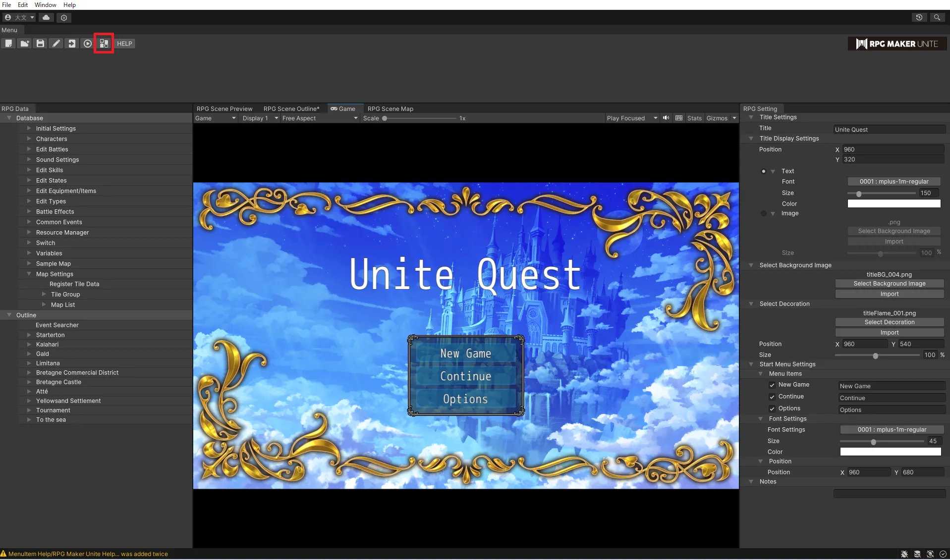
Task: Click the save project icon in toolbar
Action: coord(40,44)
